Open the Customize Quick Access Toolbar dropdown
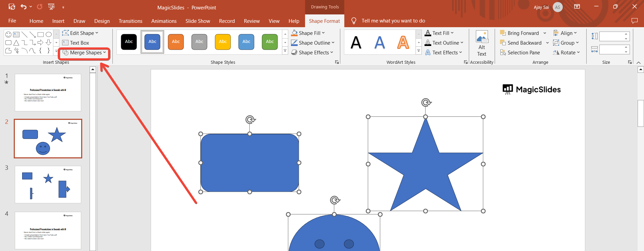The image size is (644, 251). (x=63, y=7)
